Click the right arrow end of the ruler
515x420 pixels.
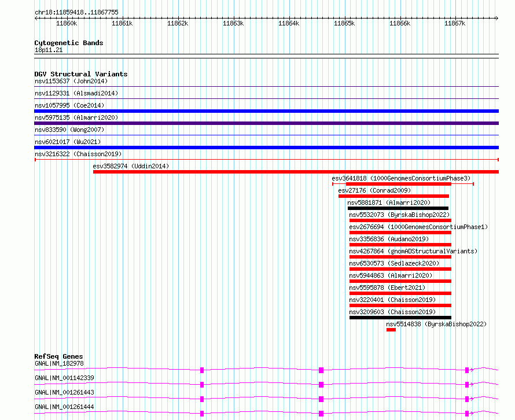coord(497,18)
